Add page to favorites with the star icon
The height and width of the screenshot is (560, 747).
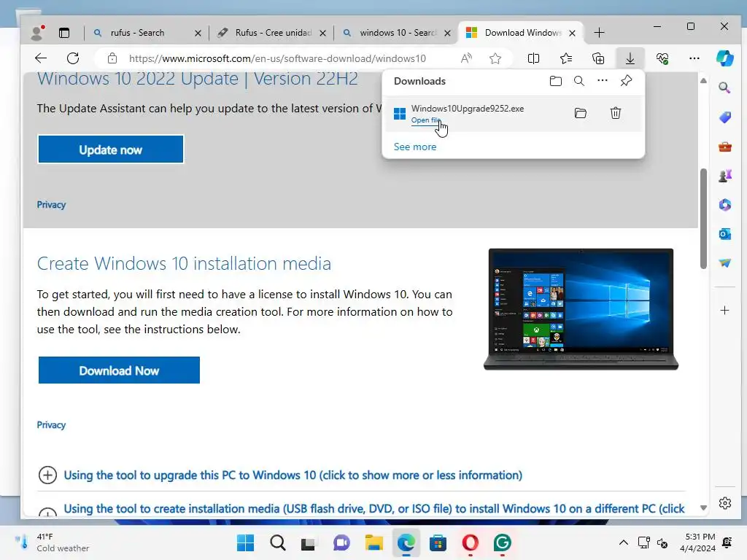(495, 58)
